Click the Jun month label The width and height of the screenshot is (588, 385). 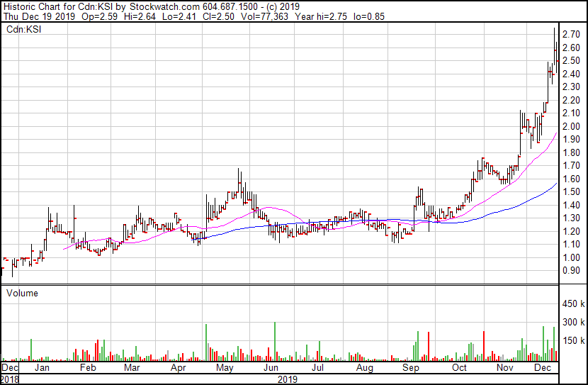(271, 367)
